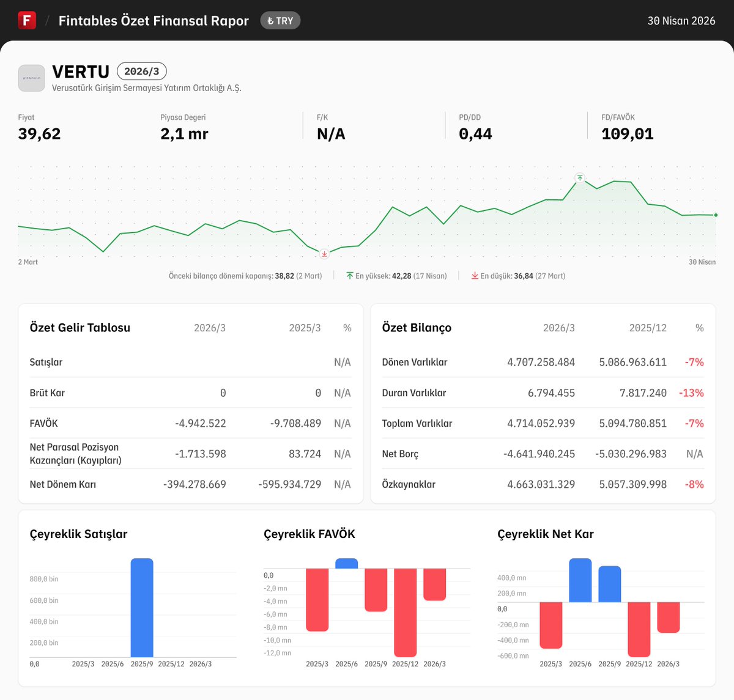Screen dimensions: 734x700
Task: Click the lowest price marker on chart
Action: tap(324, 254)
